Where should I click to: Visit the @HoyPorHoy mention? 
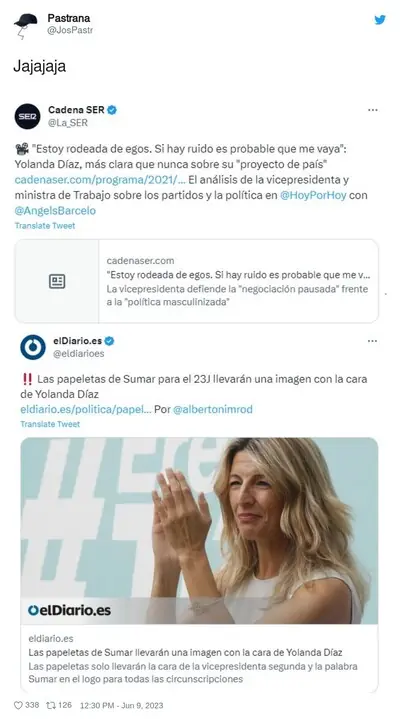(313, 195)
